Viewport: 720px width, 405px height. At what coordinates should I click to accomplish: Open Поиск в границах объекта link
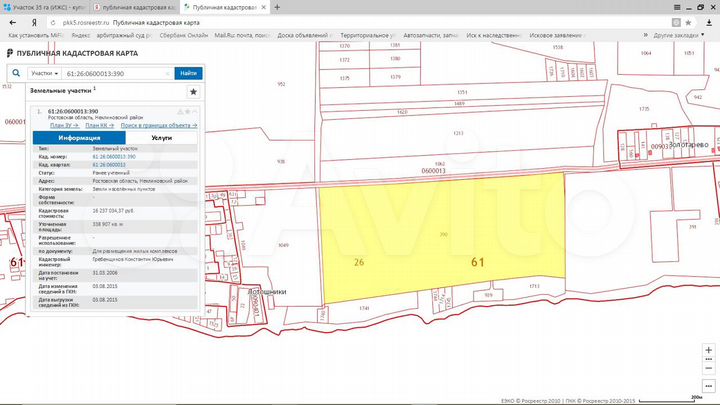(159, 125)
